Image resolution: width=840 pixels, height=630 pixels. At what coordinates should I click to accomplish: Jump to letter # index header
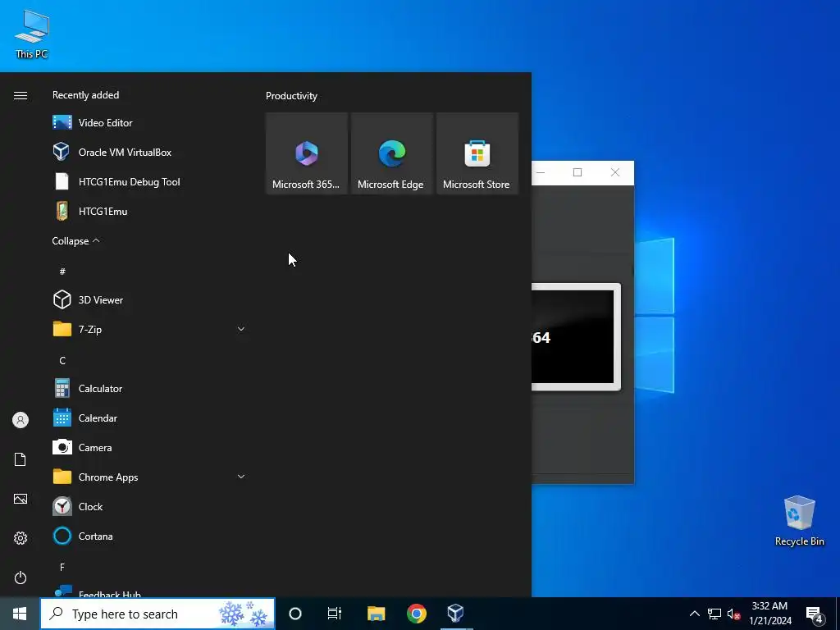pyautogui.click(x=62, y=272)
